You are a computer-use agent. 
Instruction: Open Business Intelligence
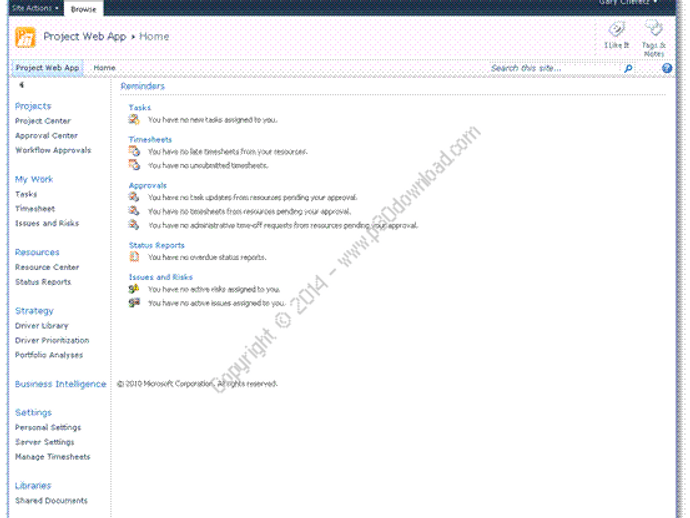[x=60, y=384]
